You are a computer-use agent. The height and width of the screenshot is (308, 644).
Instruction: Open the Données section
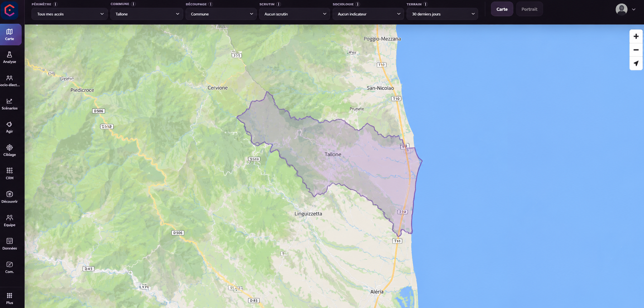10,244
